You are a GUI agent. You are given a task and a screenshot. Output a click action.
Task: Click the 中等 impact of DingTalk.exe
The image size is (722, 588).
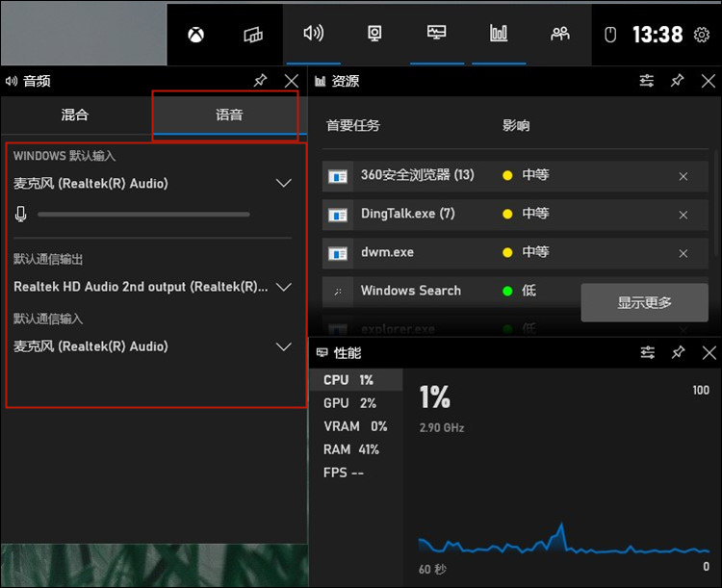point(535,214)
